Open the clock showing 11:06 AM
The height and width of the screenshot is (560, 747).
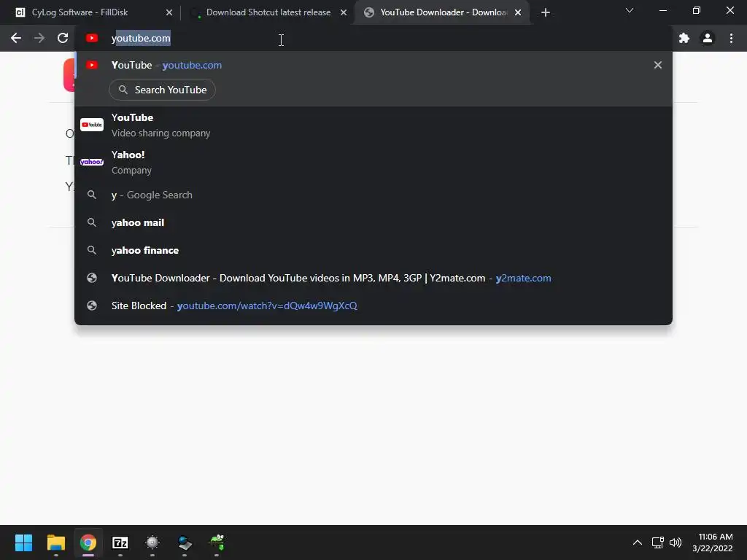pyautogui.click(x=713, y=542)
